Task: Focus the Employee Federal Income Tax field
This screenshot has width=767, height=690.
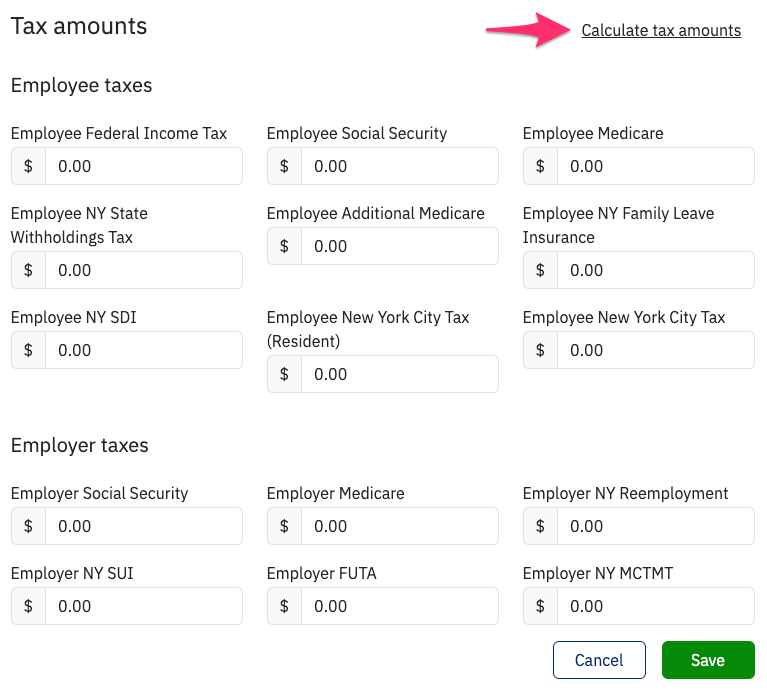Action: coord(143,166)
